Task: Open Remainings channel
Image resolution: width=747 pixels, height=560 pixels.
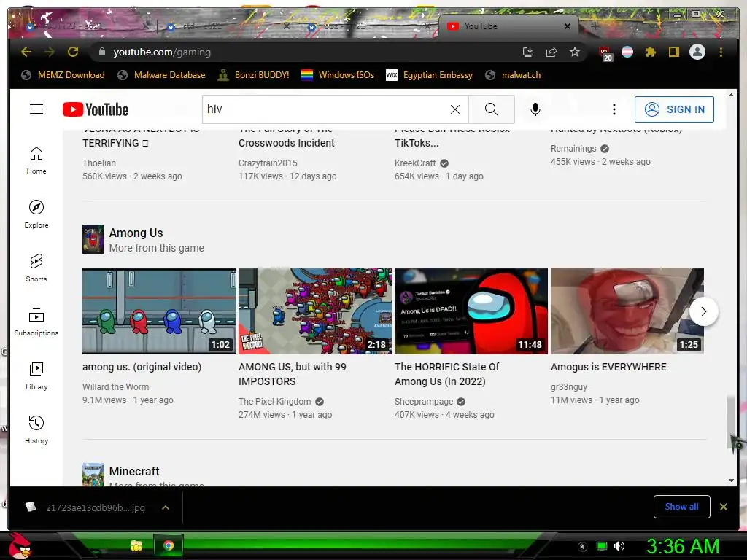Action: (573, 149)
